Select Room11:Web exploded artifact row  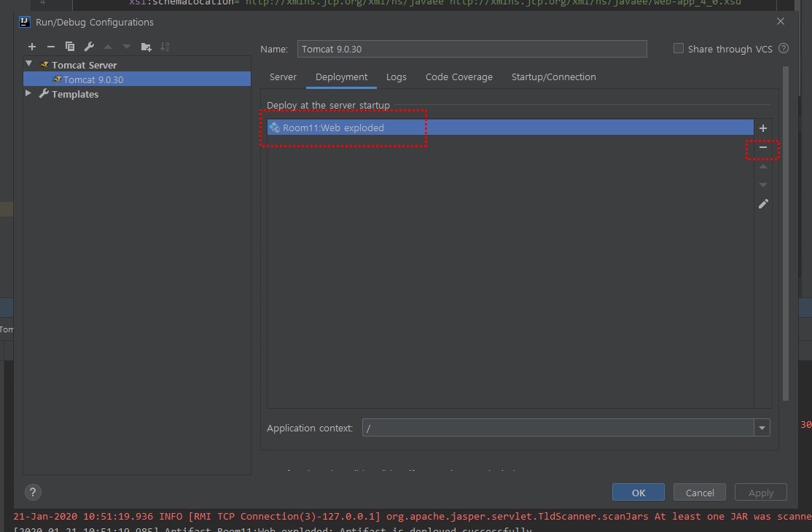pos(510,128)
